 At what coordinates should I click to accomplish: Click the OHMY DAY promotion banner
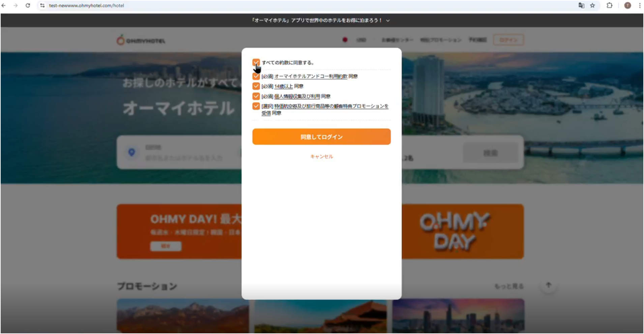click(320, 231)
